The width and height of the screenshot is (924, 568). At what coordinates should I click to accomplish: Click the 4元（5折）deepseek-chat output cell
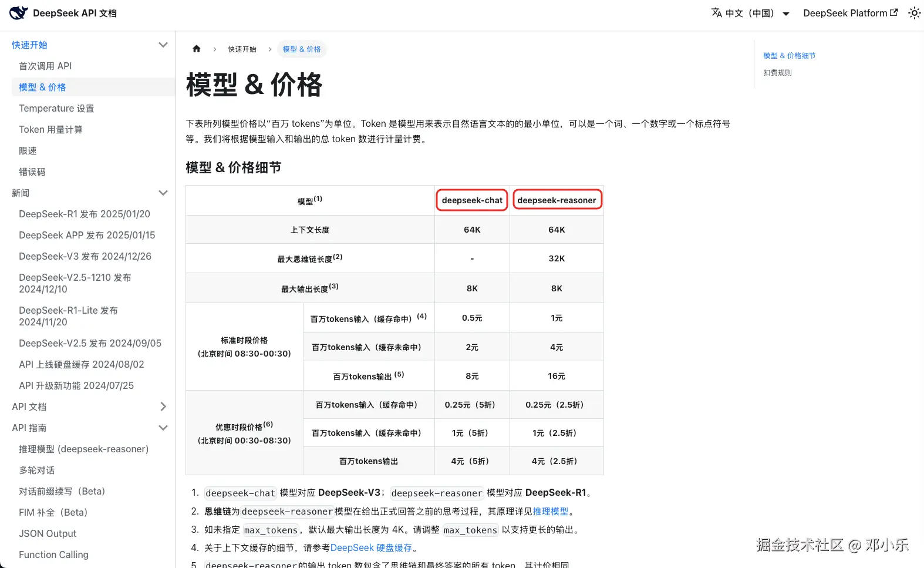coord(472,461)
